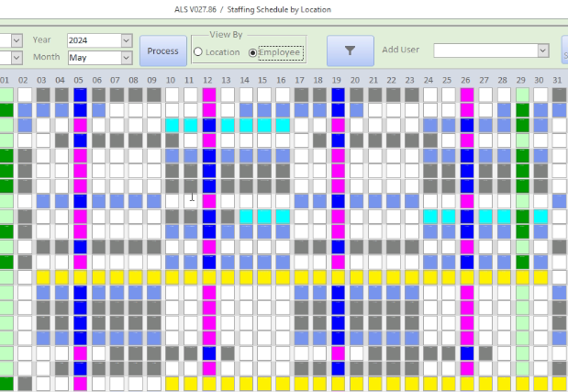This screenshot has height=392, width=568.
Task: Click the dark green cell under day 29 in the second row
Action: pyautogui.click(x=522, y=110)
